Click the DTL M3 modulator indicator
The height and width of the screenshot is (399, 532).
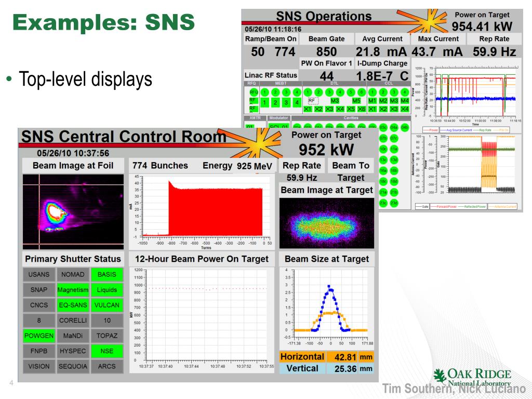click(335, 101)
